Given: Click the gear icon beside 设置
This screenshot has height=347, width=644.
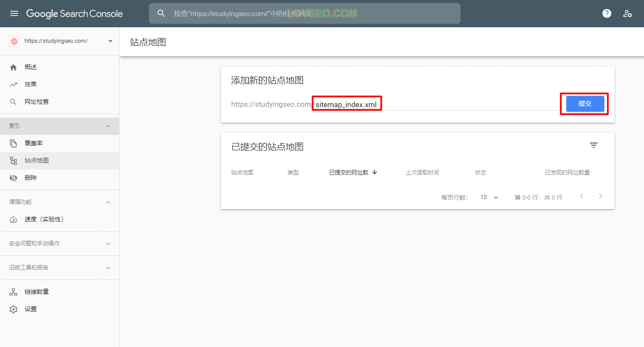Looking at the screenshot, I should point(13,309).
